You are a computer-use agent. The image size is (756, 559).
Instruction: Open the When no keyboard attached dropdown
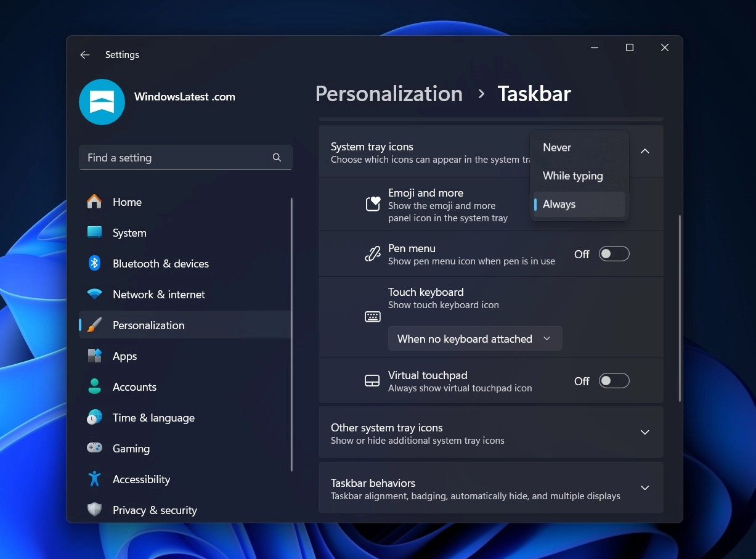[x=474, y=338]
